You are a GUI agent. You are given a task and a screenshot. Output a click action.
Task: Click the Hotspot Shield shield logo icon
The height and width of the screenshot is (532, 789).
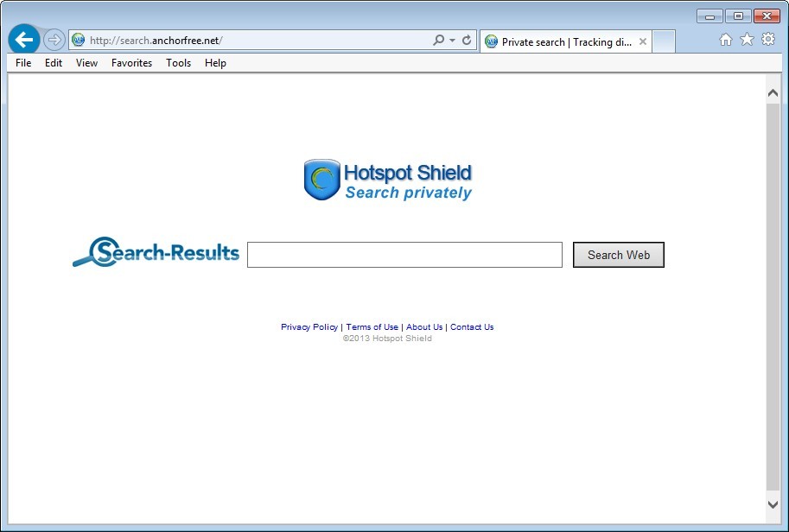pyautogui.click(x=322, y=180)
